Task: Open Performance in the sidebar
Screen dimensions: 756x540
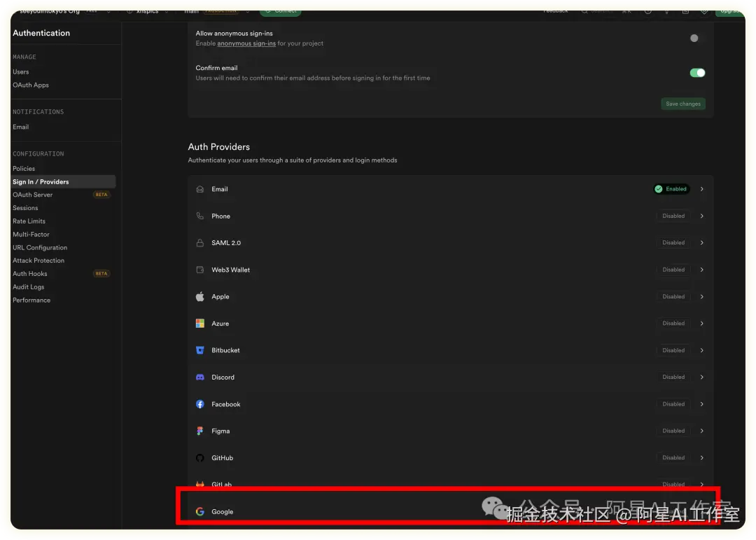Action: click(31, 300)
